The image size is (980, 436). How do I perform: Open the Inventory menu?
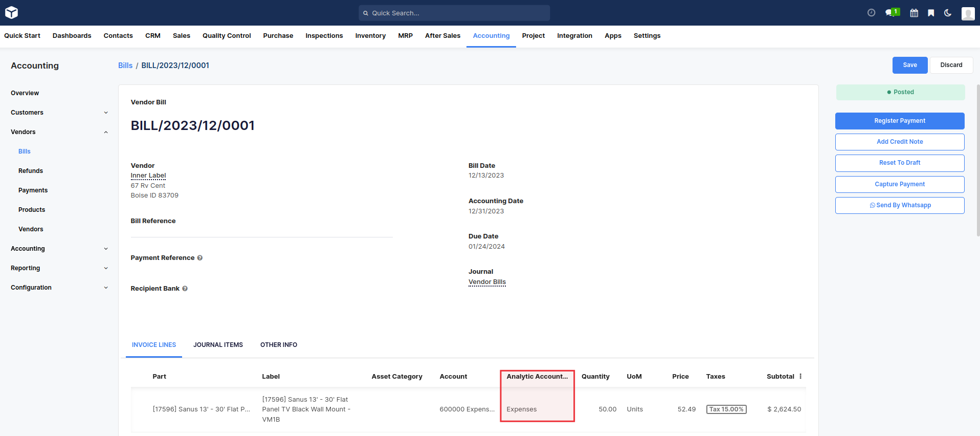370,36
